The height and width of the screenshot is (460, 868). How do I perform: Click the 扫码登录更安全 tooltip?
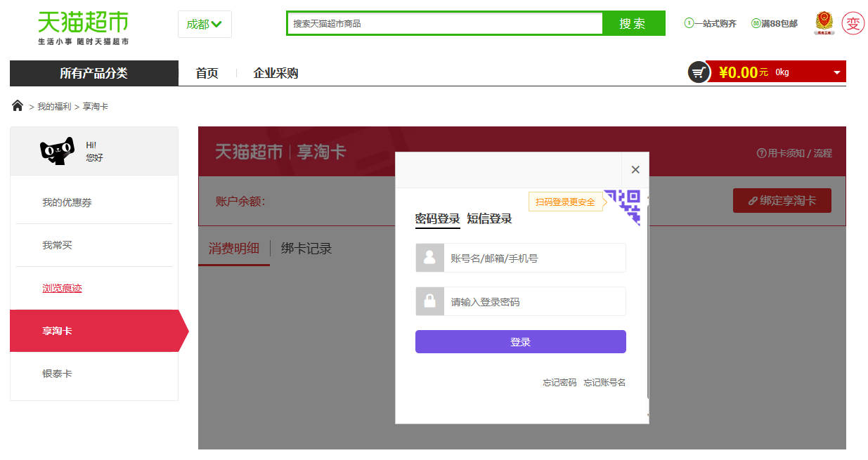click(565, 202)
